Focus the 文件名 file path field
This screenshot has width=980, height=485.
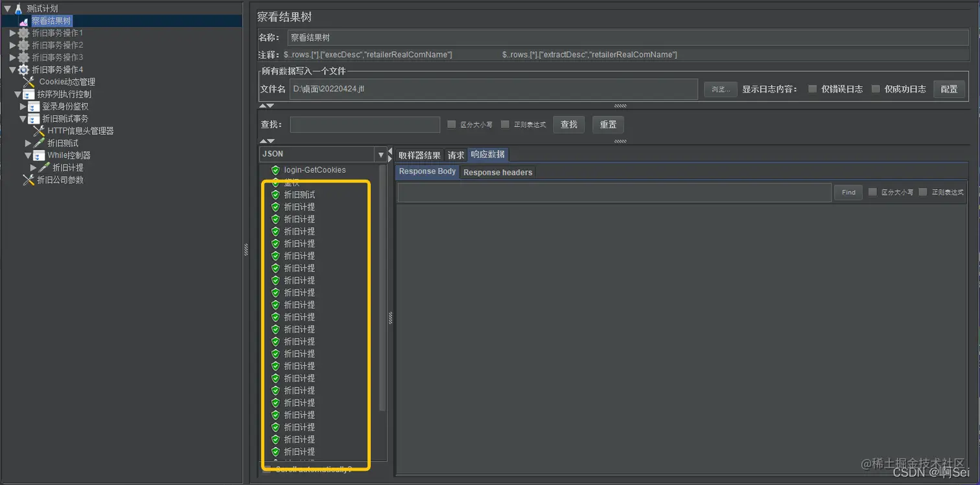(493, 89)
